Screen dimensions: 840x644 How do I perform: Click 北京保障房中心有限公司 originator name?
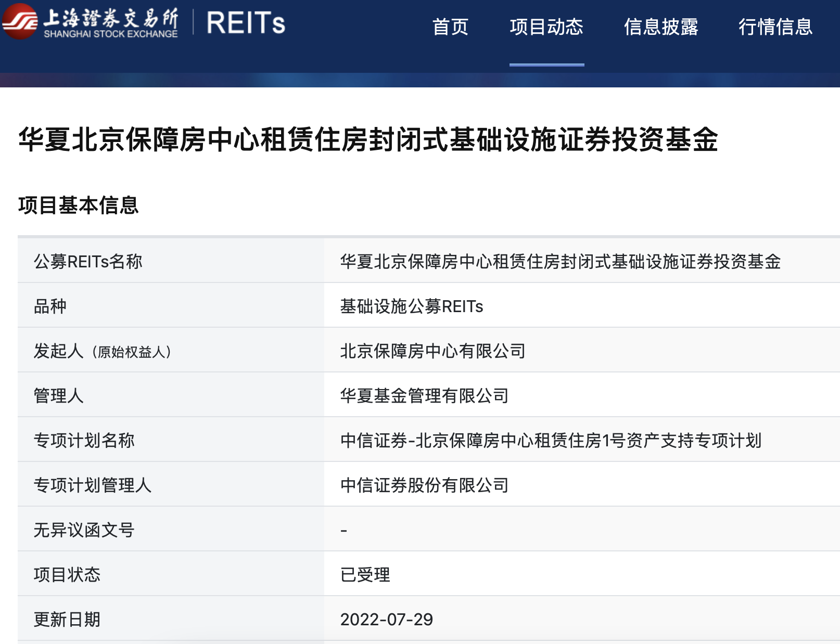[432, 351]
